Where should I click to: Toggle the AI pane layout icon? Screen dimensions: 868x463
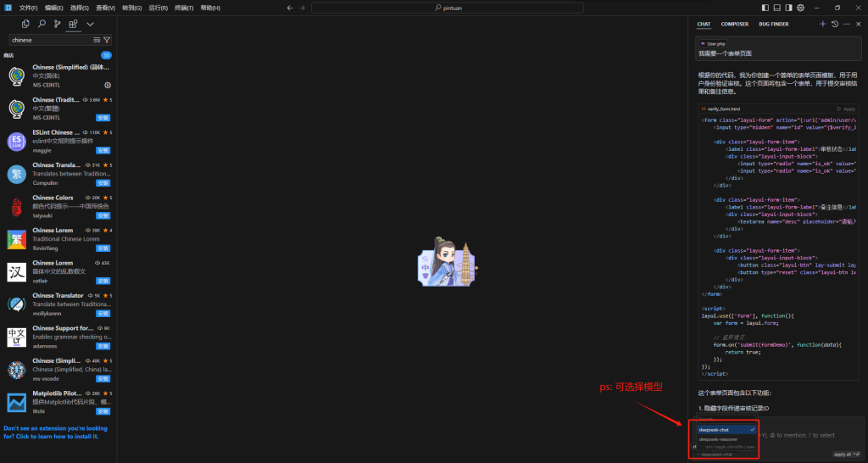click(789, 8)
